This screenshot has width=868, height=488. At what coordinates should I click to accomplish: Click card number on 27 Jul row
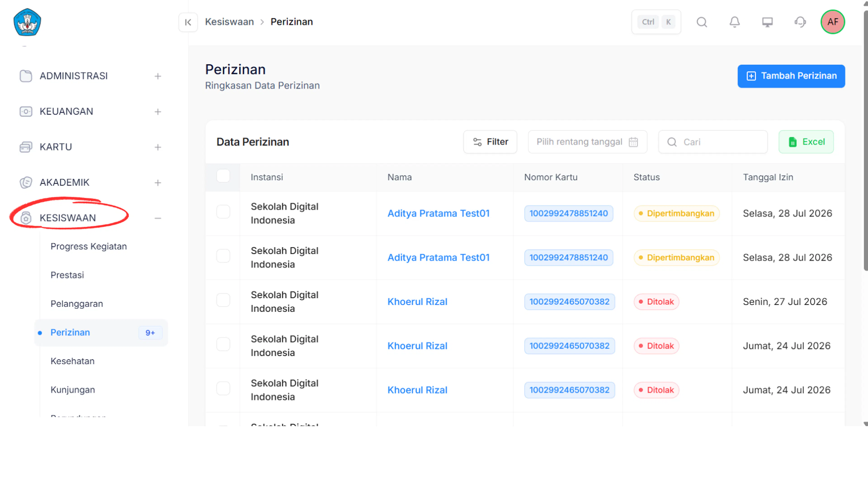(569, 302)
